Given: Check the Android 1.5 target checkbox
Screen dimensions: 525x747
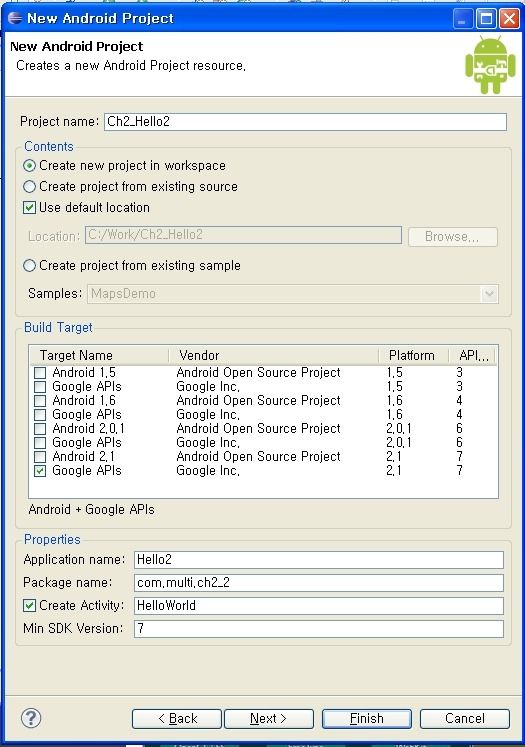Looking at the screenshot, I should [x=40, y=373].
